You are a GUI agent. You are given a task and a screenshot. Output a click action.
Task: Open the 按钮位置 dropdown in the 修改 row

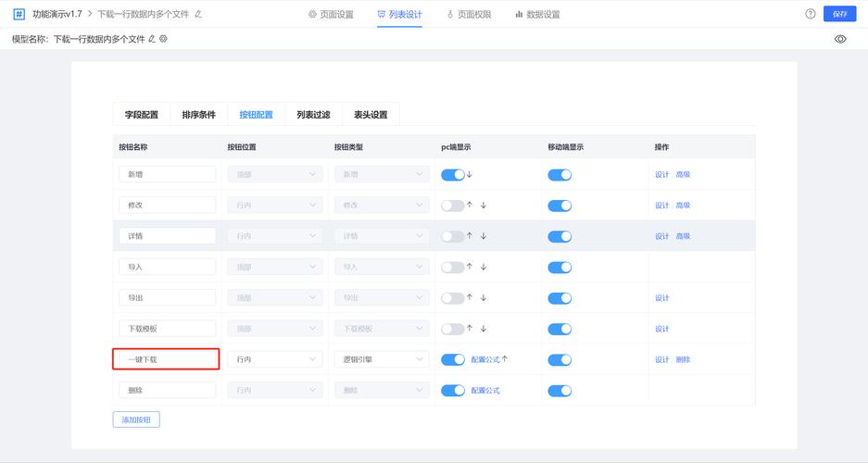point(274,206)
